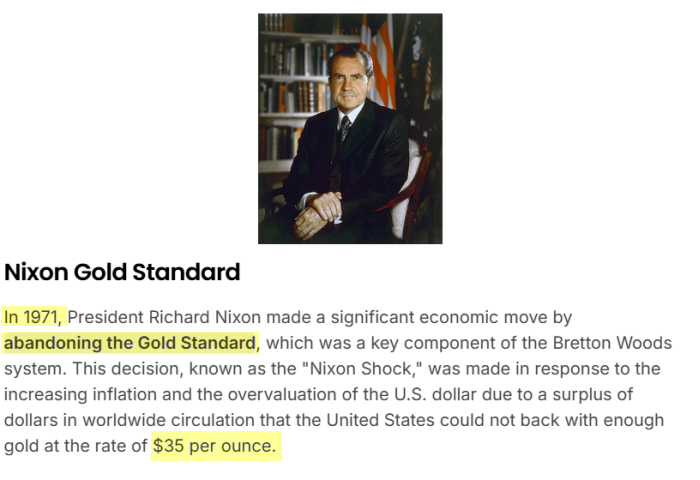Click the "Nixon Gold Standard" heading

point(122,272)
